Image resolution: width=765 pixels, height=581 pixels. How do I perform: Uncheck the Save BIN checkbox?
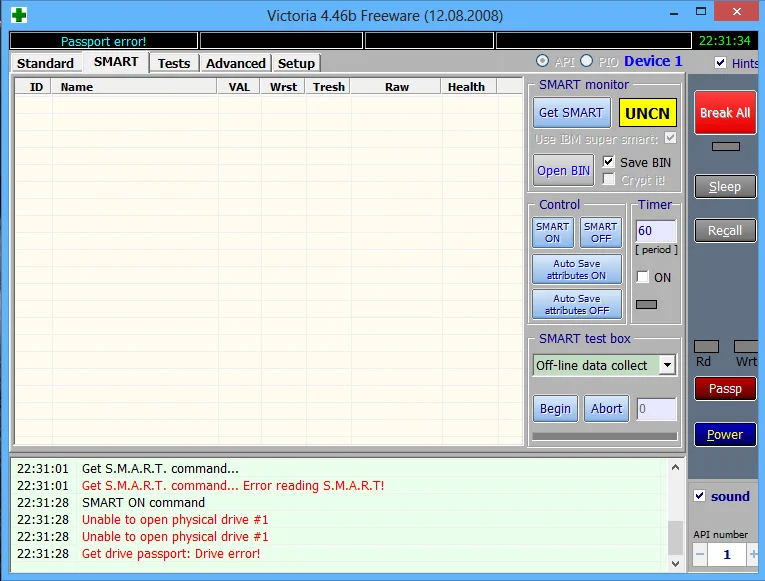point(608,161)
